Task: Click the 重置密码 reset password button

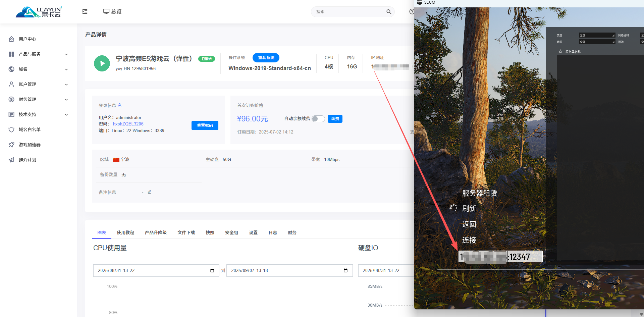Action: pos(205,125)
